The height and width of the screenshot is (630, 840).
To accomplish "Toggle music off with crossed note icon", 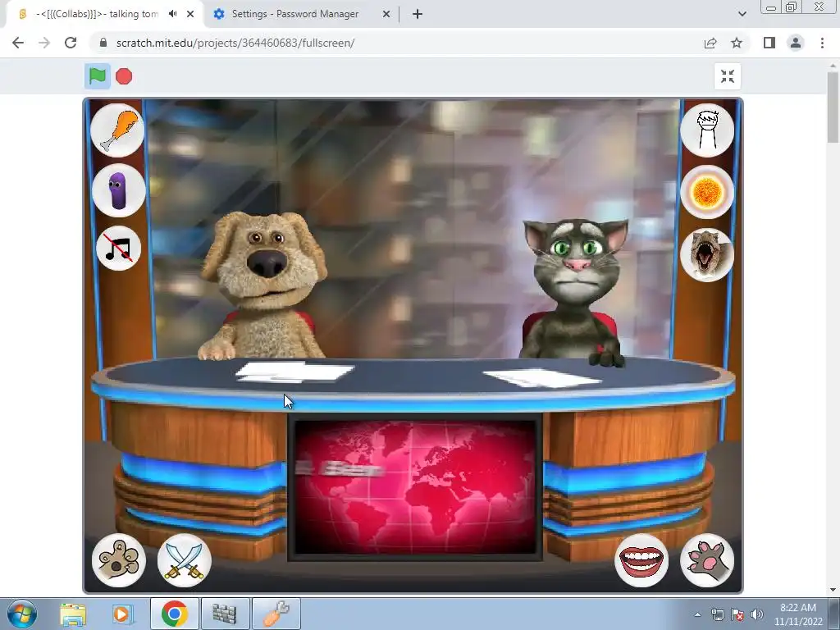I will tap(118, 248).
